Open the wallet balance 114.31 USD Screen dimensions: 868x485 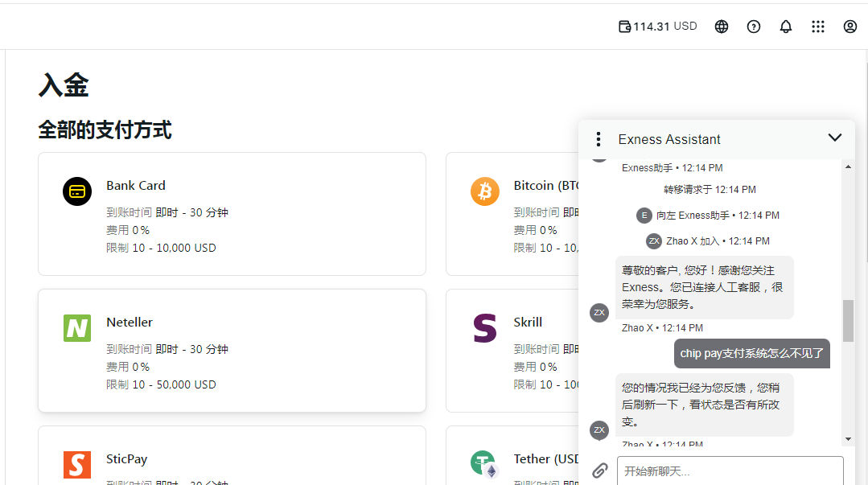(x=658, y=27)
